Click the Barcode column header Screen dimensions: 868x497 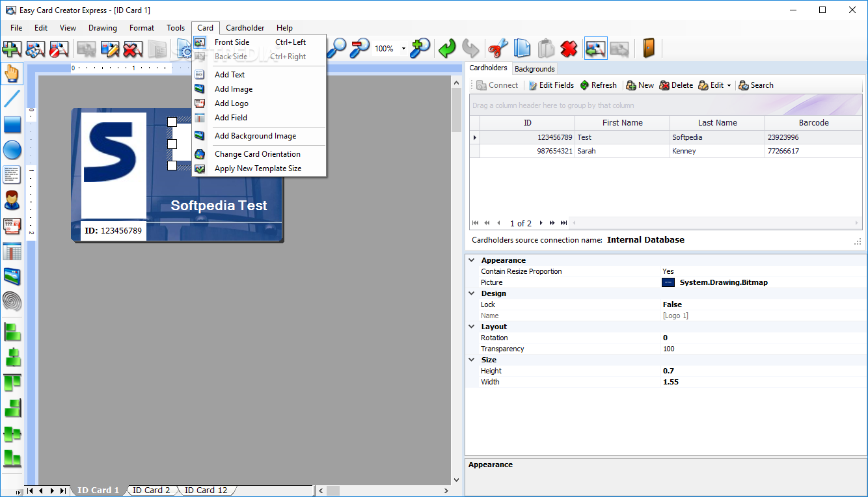[x=813, y=123]
